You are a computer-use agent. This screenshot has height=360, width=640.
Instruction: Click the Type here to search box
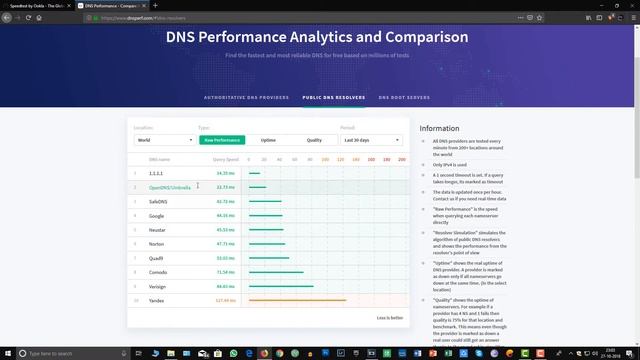(73, 353)
